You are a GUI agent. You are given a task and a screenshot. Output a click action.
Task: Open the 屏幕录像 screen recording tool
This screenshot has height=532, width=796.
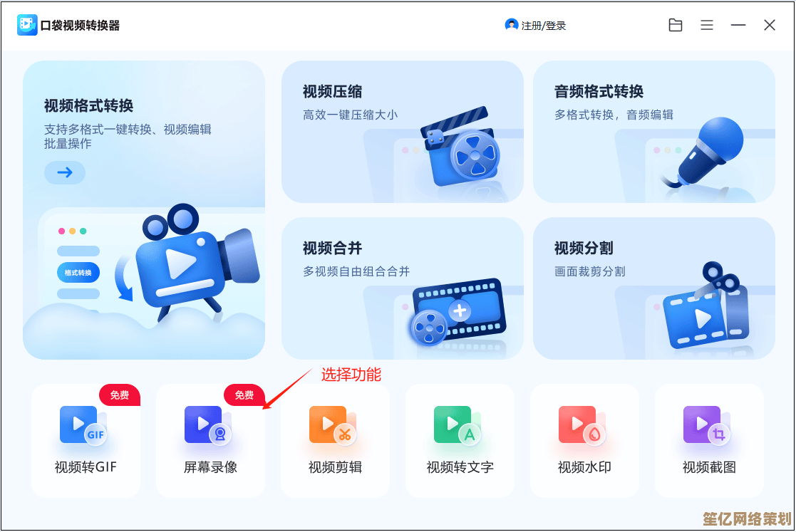207,426
